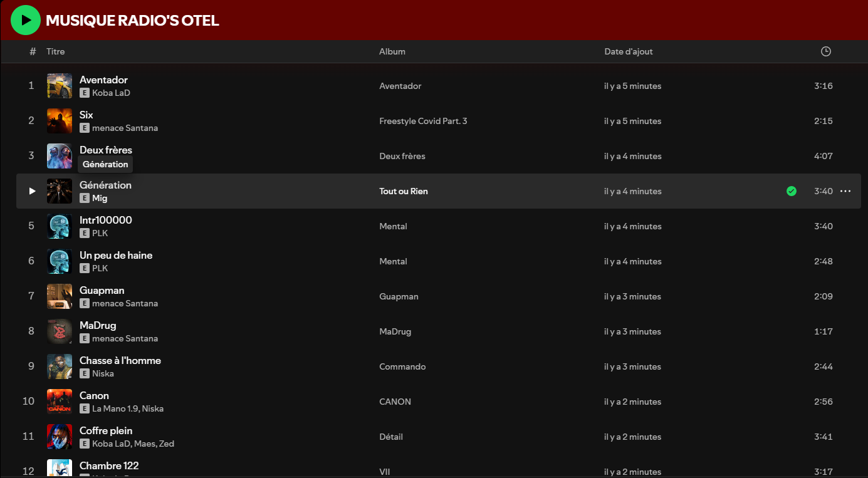Open the Niska artist under Chasse à l'homme
This screenshot has height=478, width=868.
tap(103, 373)
